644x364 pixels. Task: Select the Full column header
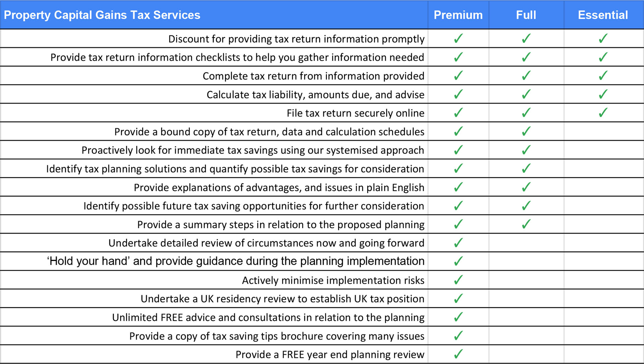click(x=526, y=15)
